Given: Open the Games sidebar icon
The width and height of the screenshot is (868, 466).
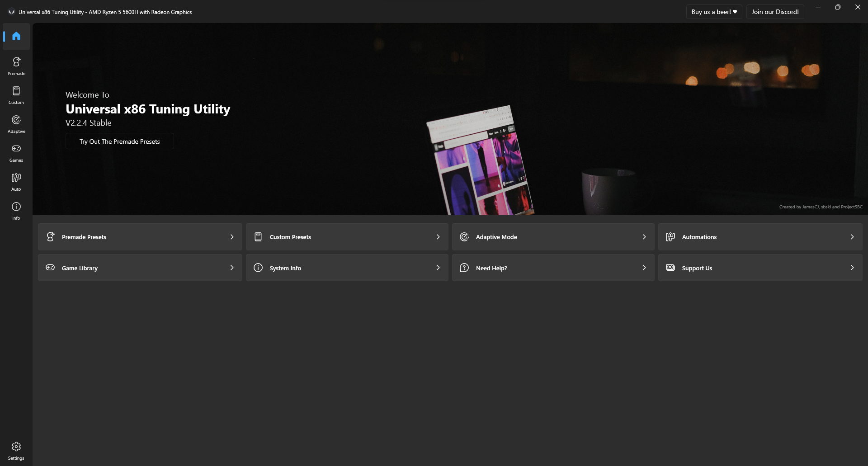Looking at the screenshot, I should pos(16,149).
